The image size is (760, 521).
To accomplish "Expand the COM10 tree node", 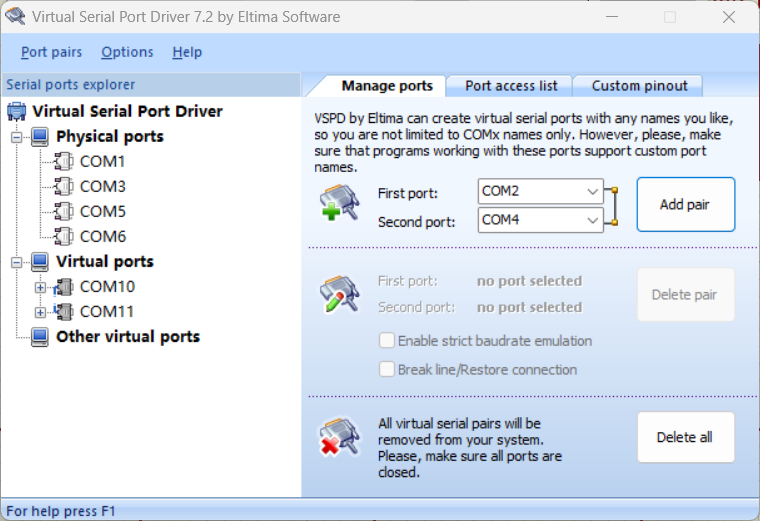I will 40,288.
